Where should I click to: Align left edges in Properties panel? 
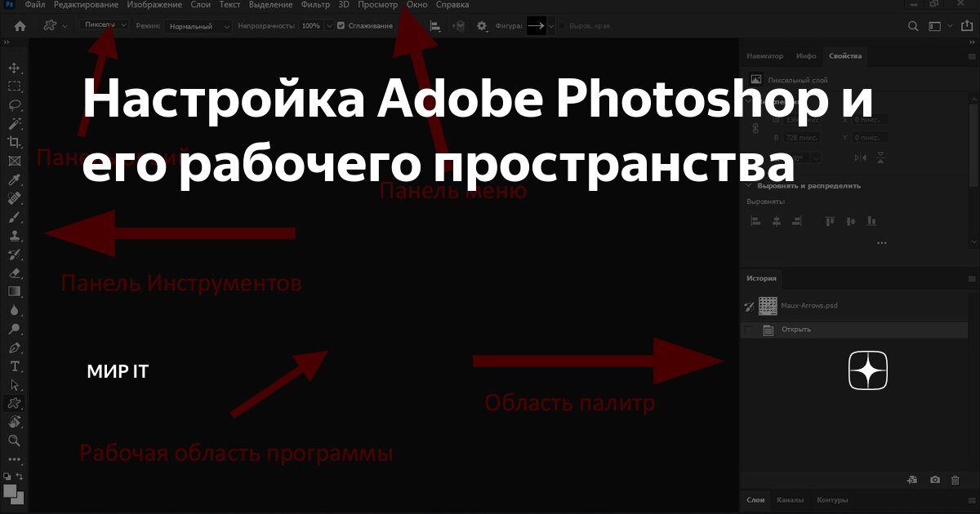tap(755, 220)
